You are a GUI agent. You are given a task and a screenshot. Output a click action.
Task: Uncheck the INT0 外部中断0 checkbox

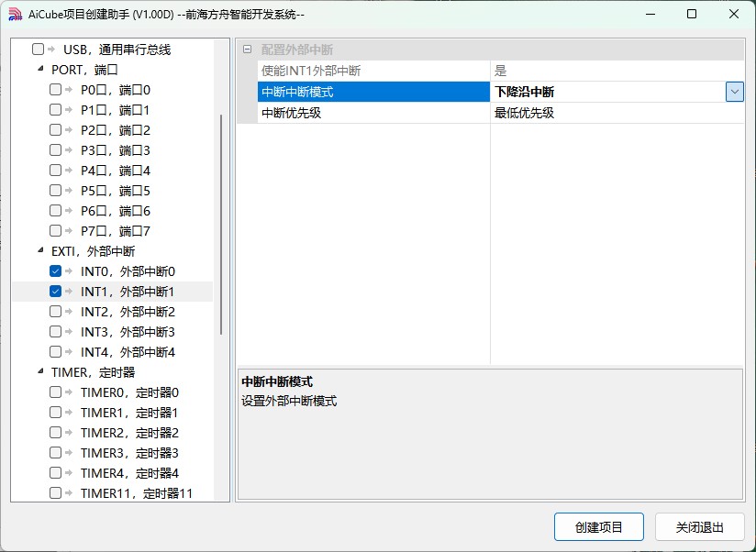(55, 271)
